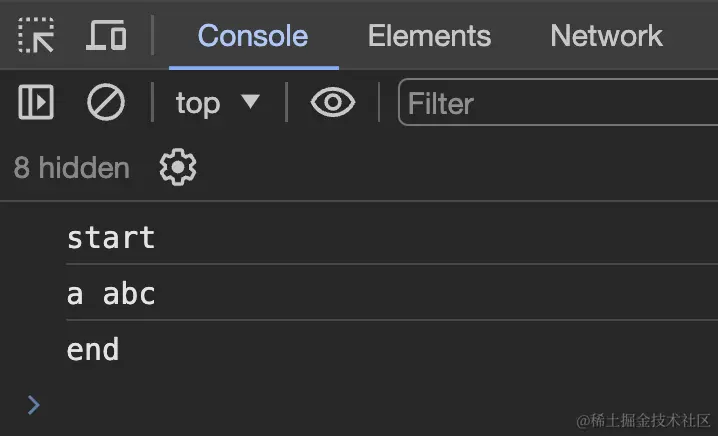Activate the inspect element picker icon
The height and width of the screenshot is (436, 718).
(x=36, y=36)
